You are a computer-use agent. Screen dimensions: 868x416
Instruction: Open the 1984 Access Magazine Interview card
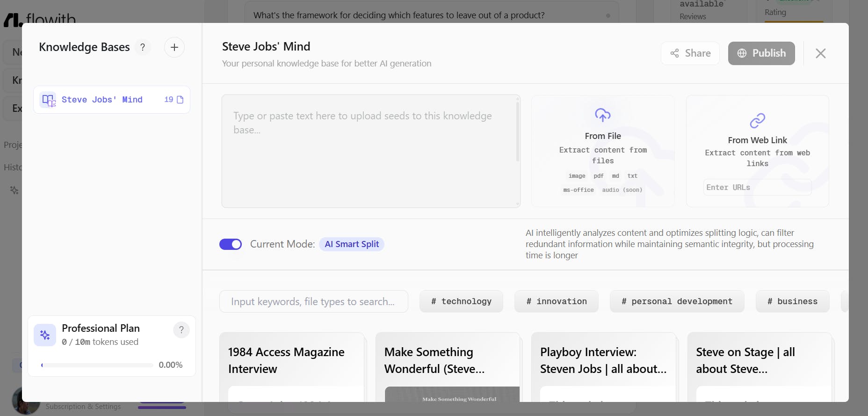pyautogui.click(x=292, y=367)
